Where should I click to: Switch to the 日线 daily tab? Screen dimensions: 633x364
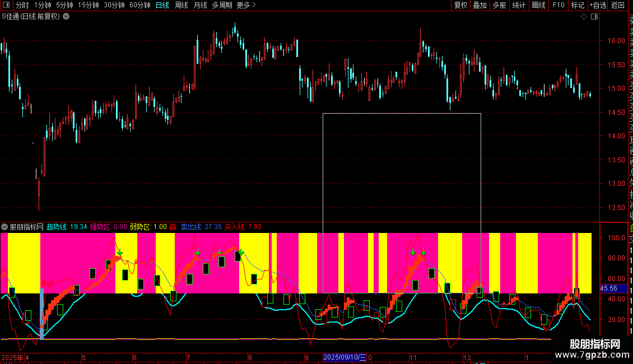[162, 5]
